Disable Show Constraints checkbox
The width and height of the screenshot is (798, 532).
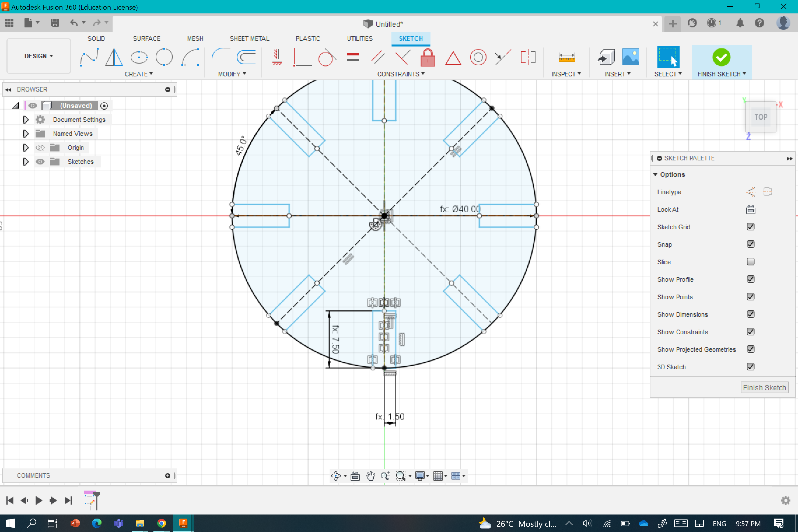(750, 332)
